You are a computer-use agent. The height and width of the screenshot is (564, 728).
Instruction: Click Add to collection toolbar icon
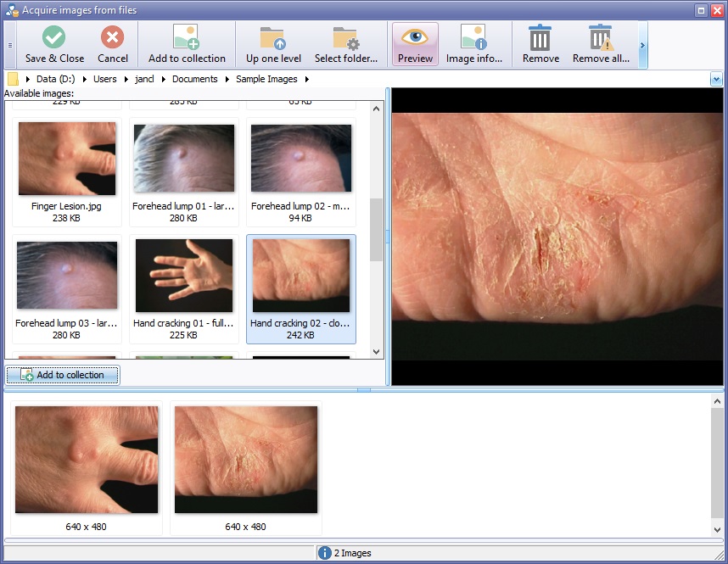click(x=187, y=38)
